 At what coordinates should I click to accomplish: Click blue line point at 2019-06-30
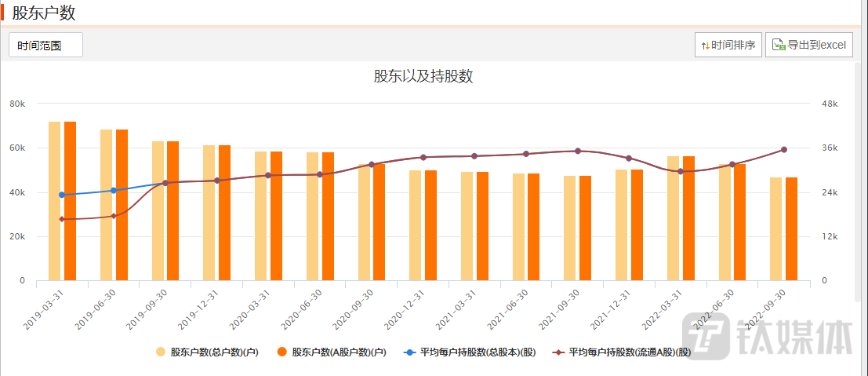(x=114, y=190)
